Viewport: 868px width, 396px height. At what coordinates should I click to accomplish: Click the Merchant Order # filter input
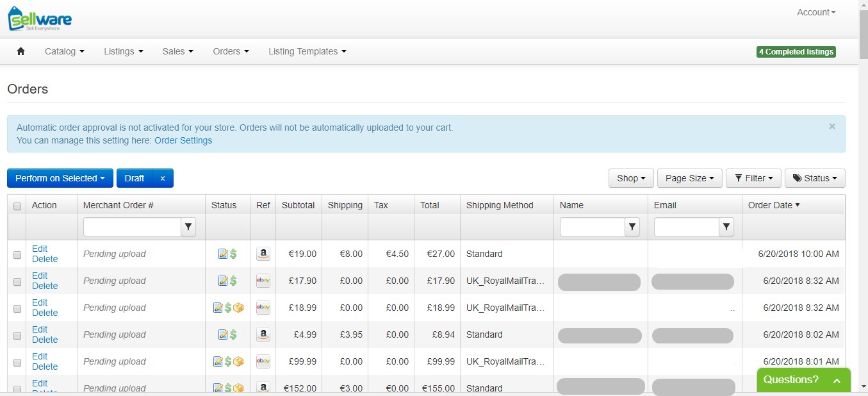133,227
